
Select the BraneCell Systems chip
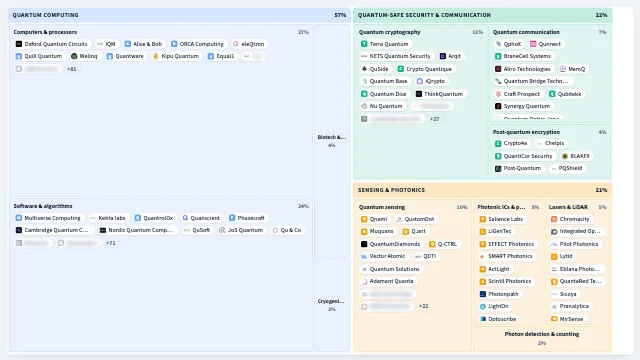(523, 56)
